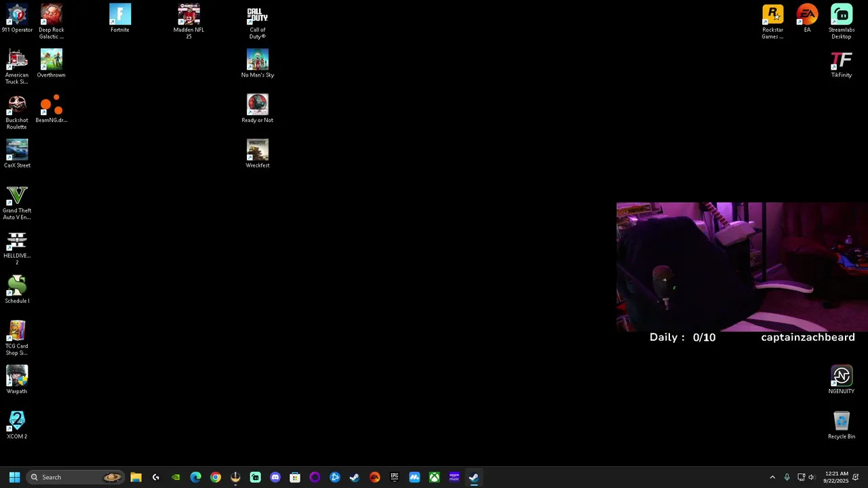Open the Windows Start menu
Screen dimensions: 868x488
coord(14,477)
